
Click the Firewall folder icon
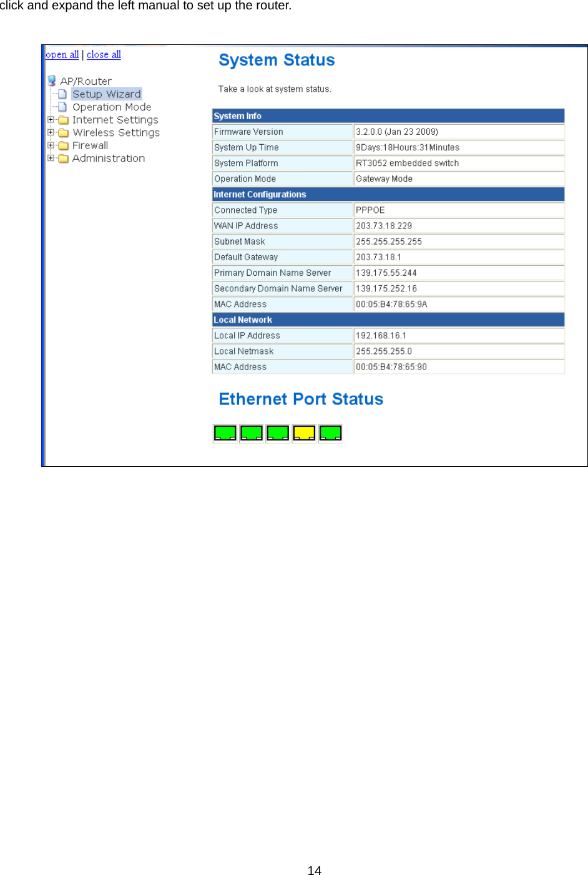point(63,145)
